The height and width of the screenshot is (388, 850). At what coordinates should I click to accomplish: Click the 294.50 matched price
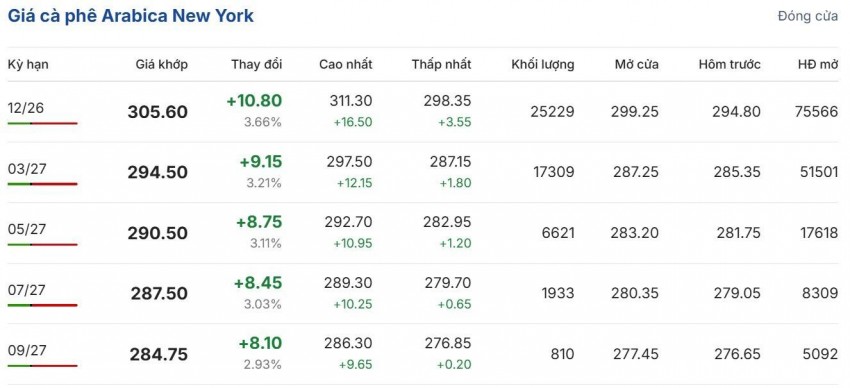pyautogui.click(x=158, y=172)
